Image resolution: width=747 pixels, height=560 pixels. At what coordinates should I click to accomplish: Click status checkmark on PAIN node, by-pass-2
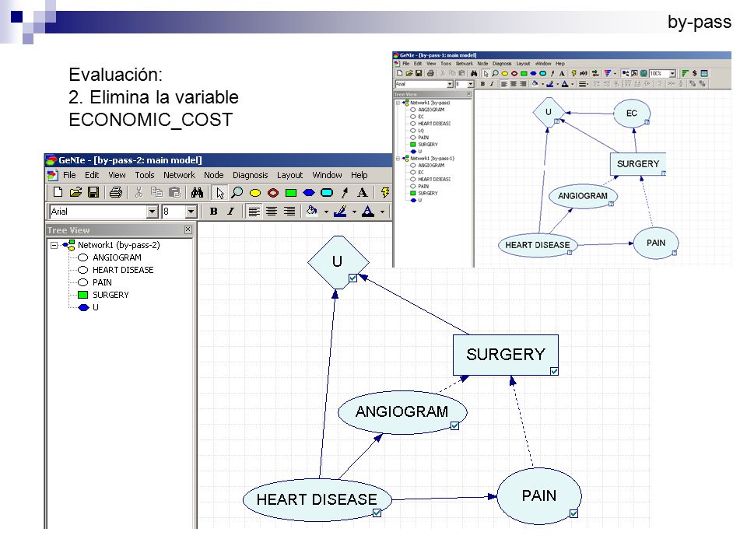pyautogui.click(x=574, y=514)
